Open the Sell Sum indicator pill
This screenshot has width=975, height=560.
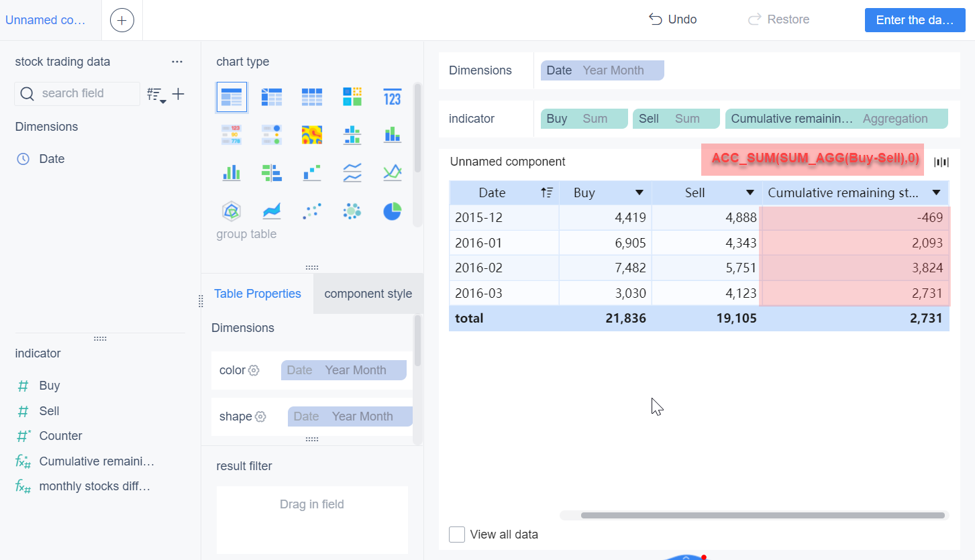[676, 119]
